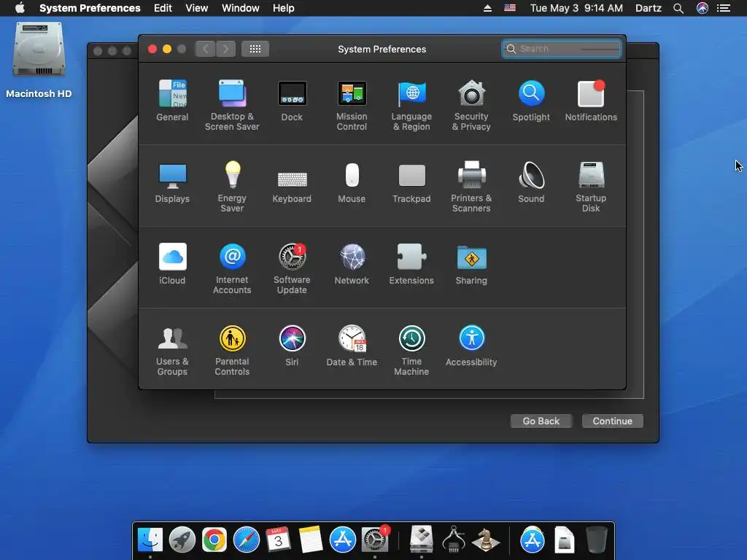Open Software Update preferences
The width and height of the screenshot is (747, 560).
coord(292,268)
